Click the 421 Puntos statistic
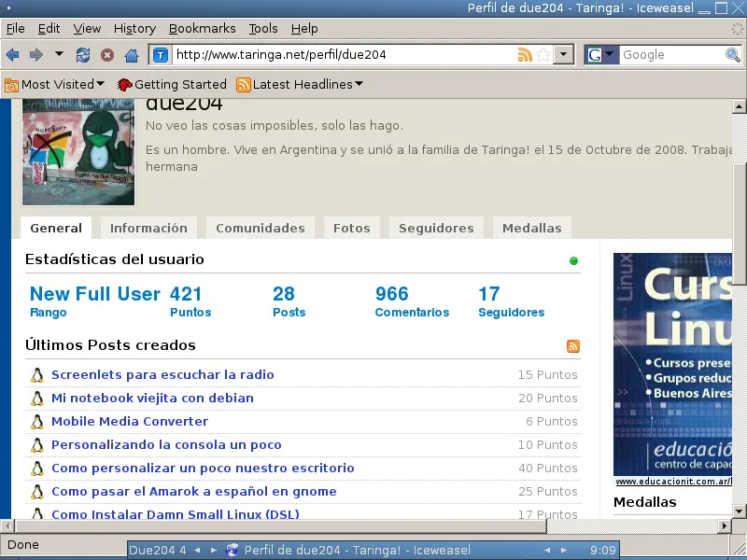 tap(190, 301)
